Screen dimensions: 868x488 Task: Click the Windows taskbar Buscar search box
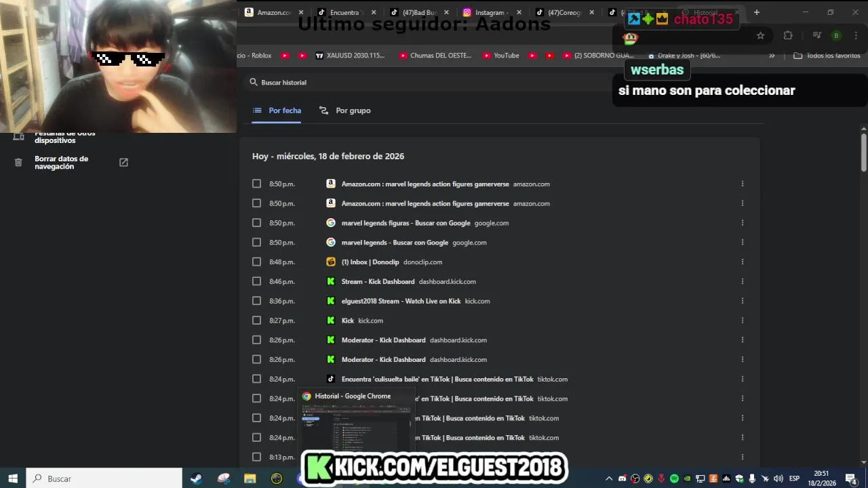pos(104,479)
